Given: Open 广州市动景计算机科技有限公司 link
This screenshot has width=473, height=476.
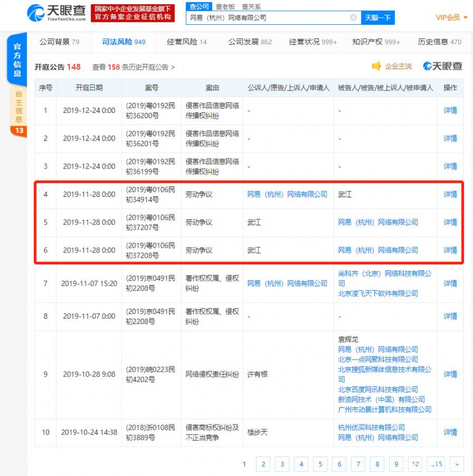Looking at the screenshot, I should coord(385,409).
